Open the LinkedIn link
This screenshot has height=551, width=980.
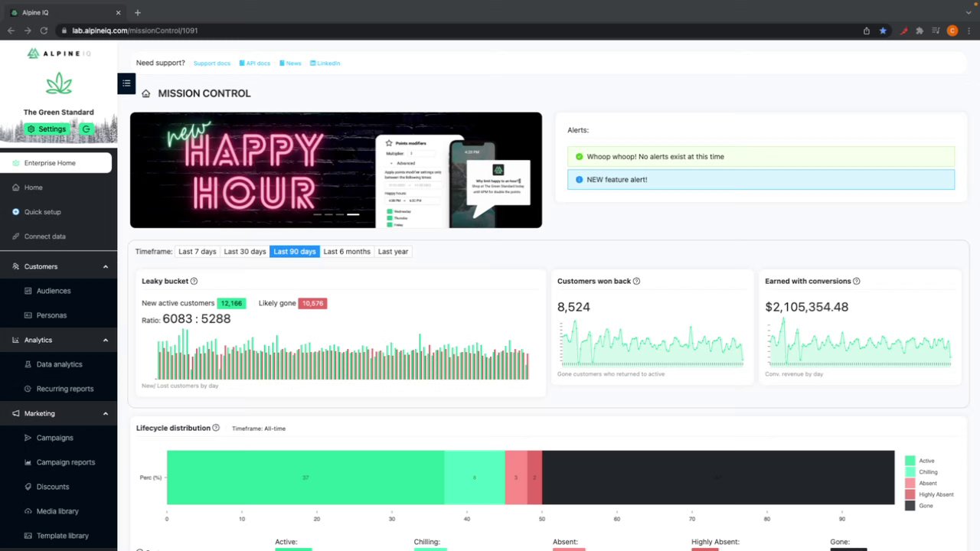[x=325, y=64]
